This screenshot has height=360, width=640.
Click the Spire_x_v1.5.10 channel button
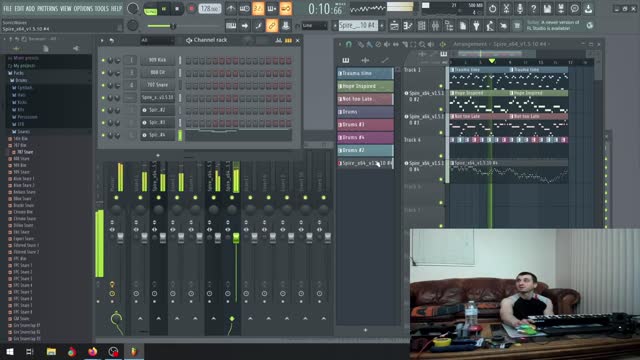click(x=157, y=98)
